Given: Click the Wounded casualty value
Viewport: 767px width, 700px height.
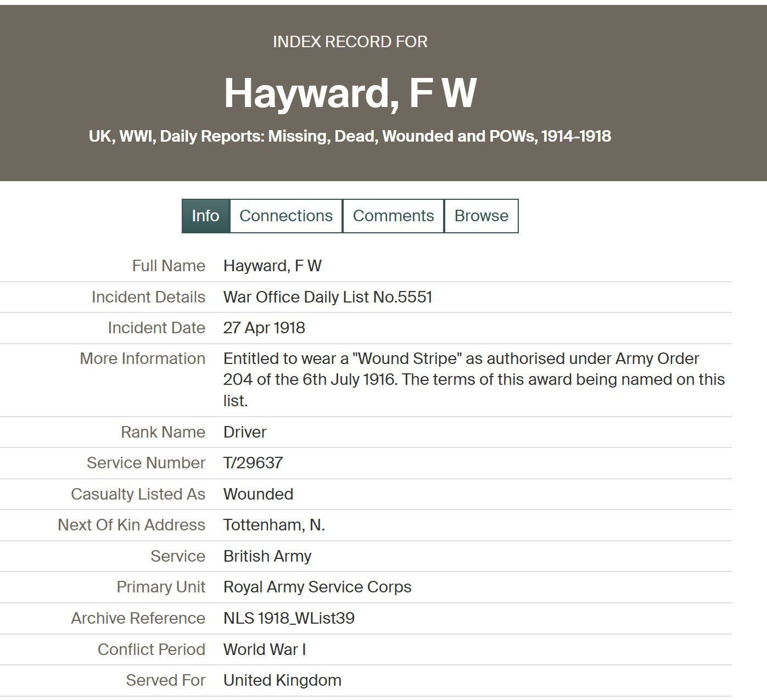Looking at the screenshot, I should point(258,494).
